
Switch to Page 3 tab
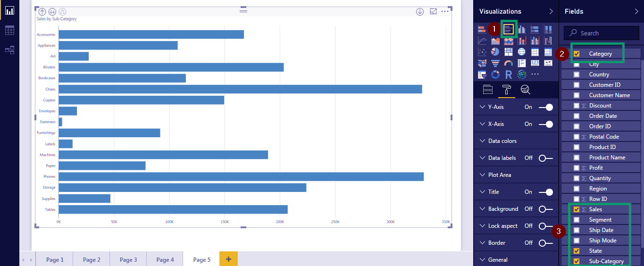(x=128, y=259)
